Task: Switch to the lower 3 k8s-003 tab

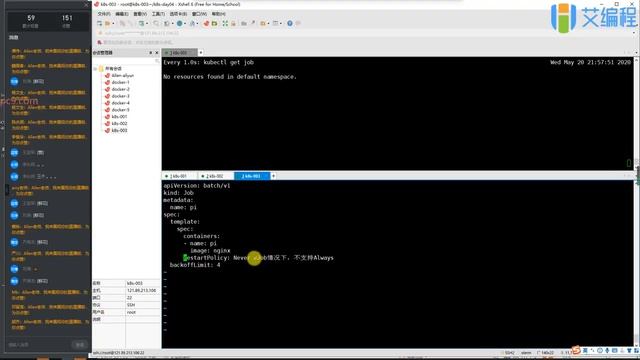Action: coord(251,176)
